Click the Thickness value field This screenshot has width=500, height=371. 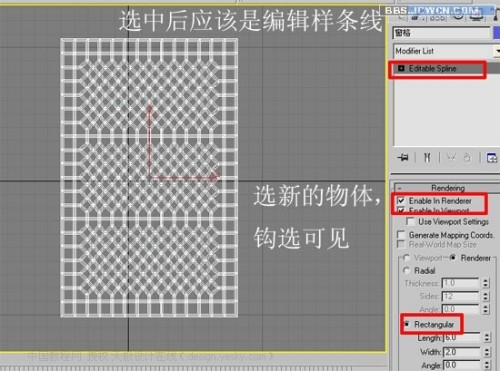(x=460, y=283)
